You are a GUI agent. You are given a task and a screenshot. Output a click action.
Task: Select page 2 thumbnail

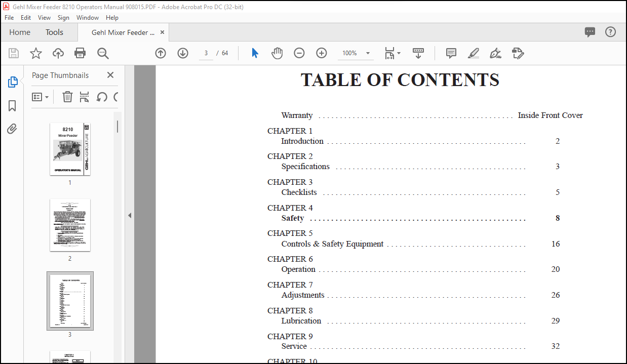tap(70, 225)
